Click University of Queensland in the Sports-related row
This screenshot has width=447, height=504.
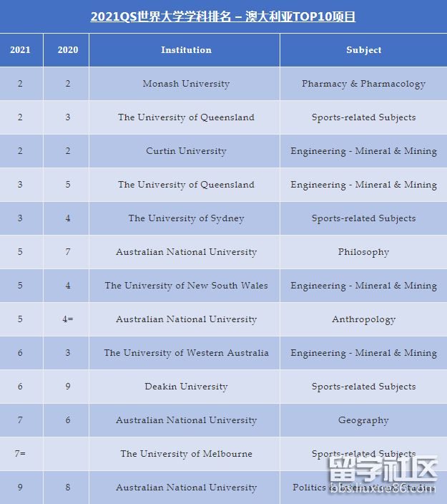point(186,117)
